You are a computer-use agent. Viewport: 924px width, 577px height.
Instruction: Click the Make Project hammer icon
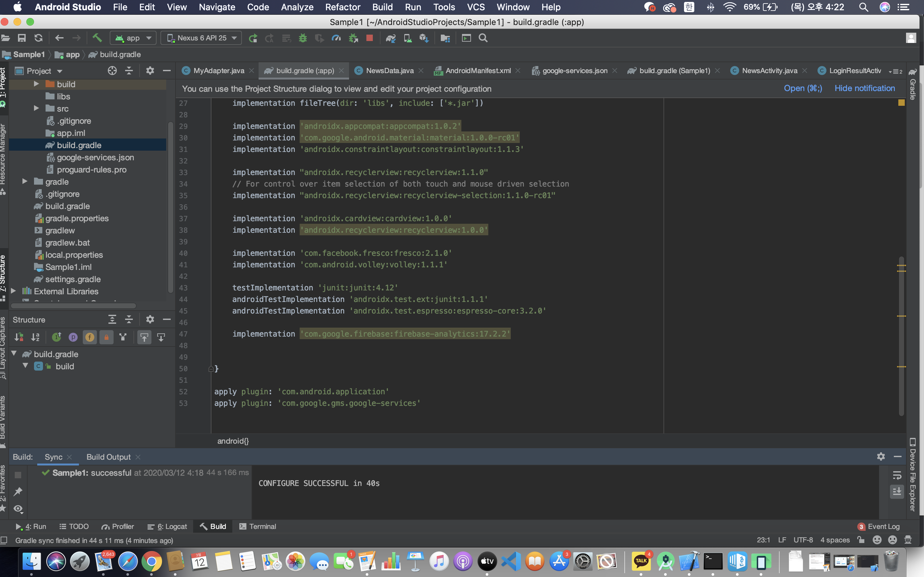pyautogui.click(x=97, y=38)
